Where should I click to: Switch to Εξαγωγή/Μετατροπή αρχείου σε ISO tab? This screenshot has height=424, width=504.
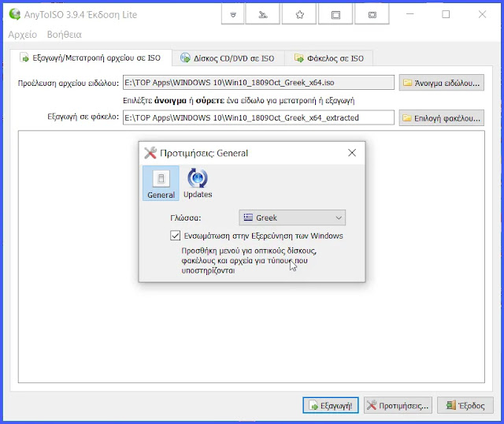click(x=91, y=58)
